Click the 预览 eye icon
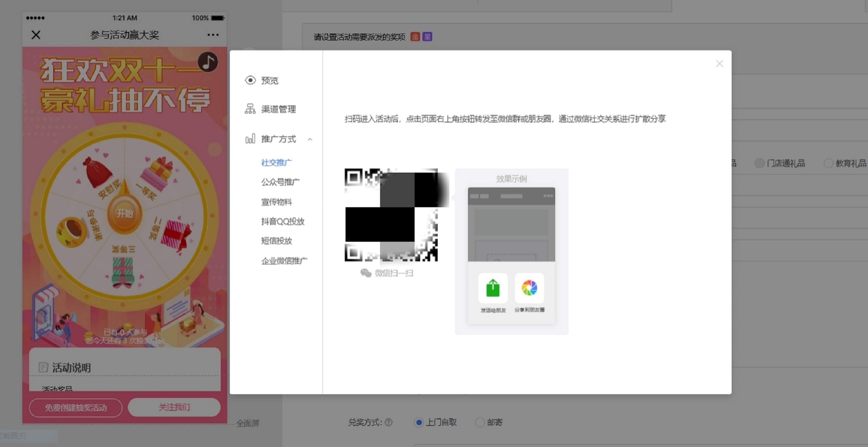Viewport: 868px width, 447px height. (x=250, y=80)
